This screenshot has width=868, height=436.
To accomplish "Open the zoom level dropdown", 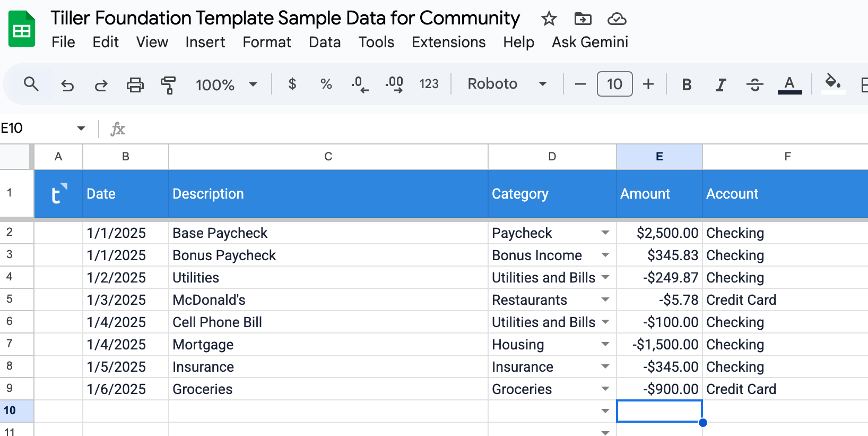I will click(226, 84).
